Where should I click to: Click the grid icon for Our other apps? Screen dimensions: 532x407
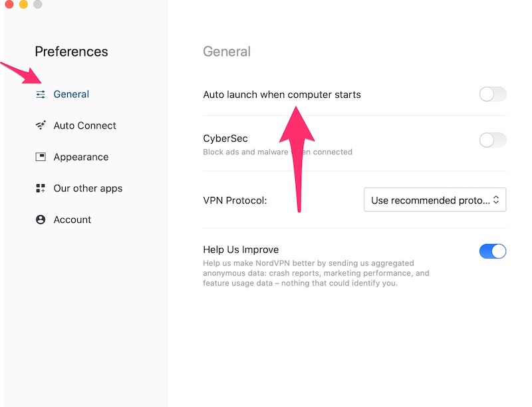pos(41,188)
